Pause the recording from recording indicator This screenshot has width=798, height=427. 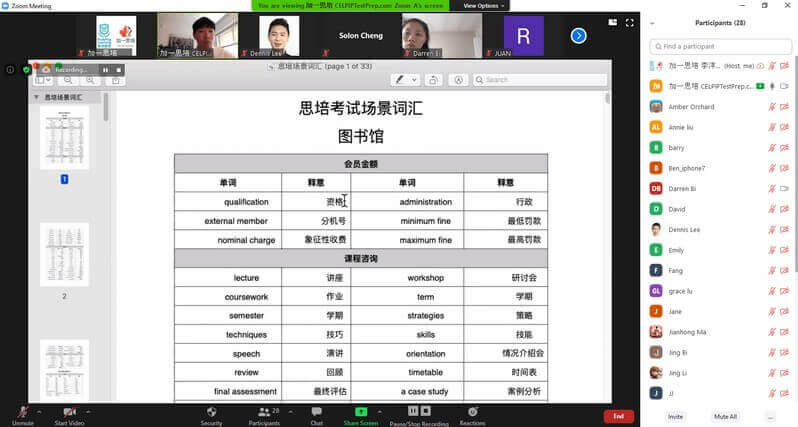coord(104,70)
